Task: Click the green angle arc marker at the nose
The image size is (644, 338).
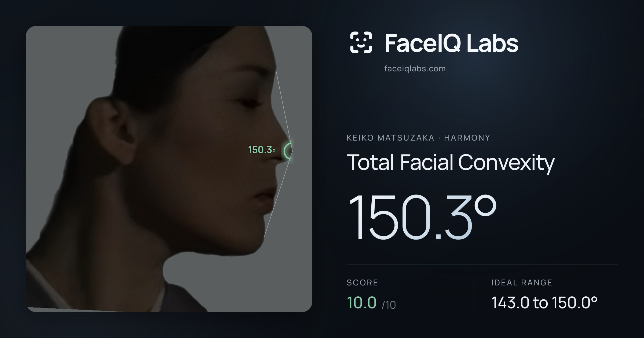Action: point(288,151)
